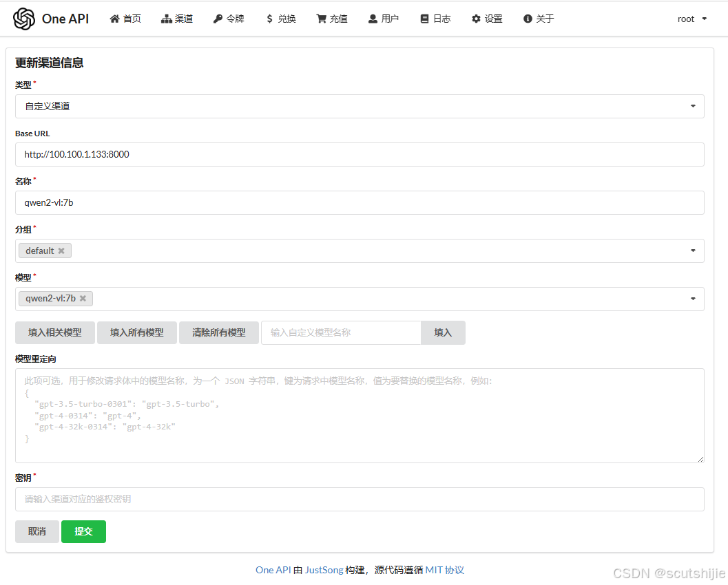Expand the 分组 group dropdown arrow
The height and width of the screenshot is (585, 728).
click(693, 251)
